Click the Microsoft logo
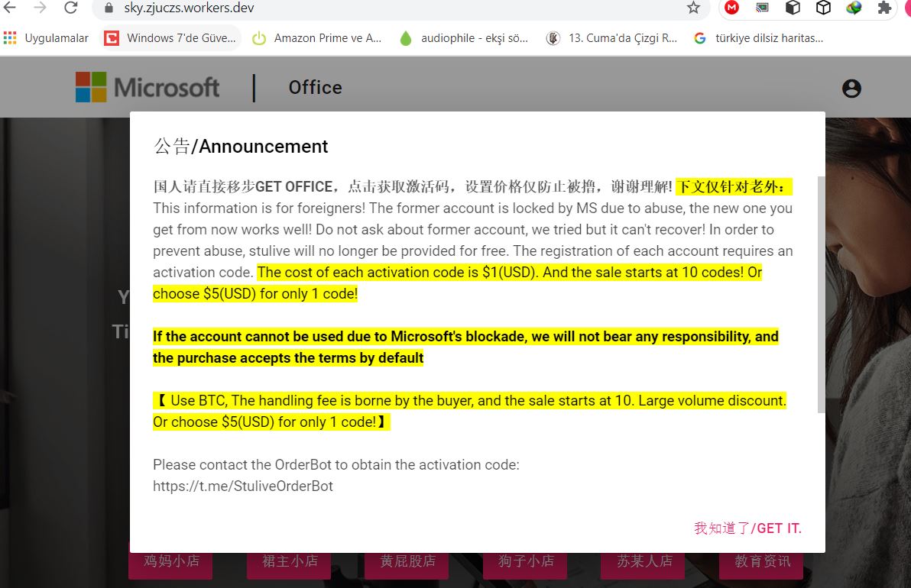Screen dimensions: 911x588 [x=148, y=87]
